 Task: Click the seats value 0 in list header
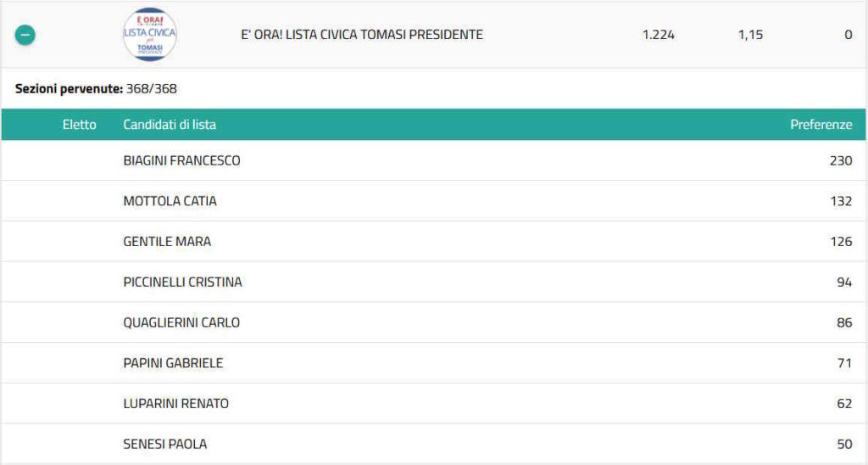(x=848, y=35)
